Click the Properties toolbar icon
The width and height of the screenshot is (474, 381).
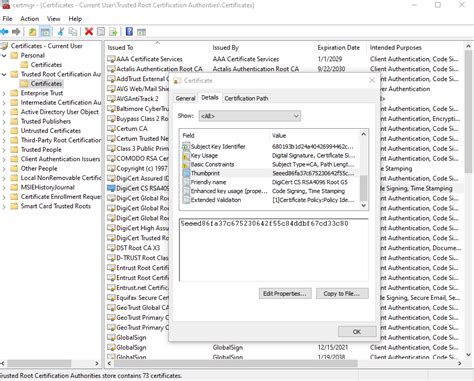coord(101,32)
